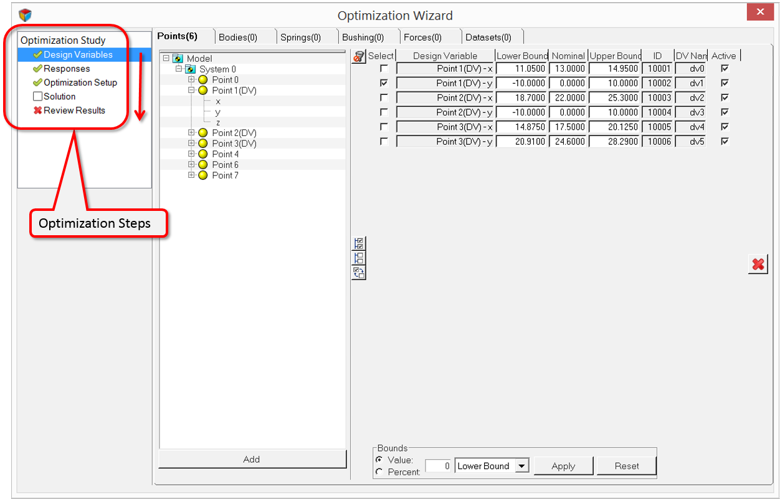Expand the Point 0 tree node
782x501 pixels.
[x=191, y=79]
